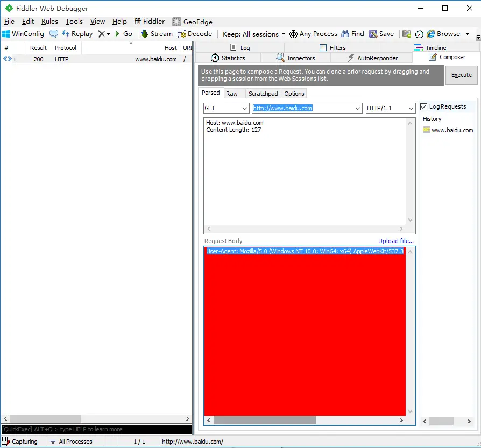This screenshot has width=481, height=448.
Task: Open the Rules menu
Action: click(49, 22)
